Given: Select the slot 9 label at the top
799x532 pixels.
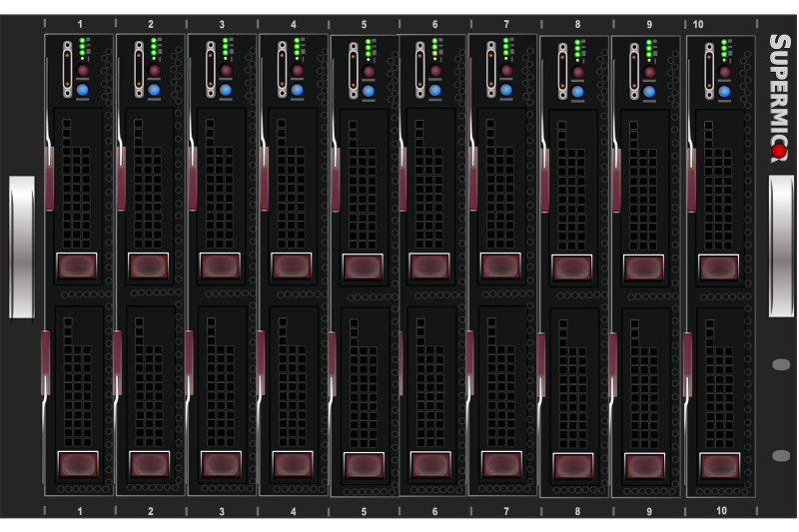Looking at the screenshot, I should [649, 24].
